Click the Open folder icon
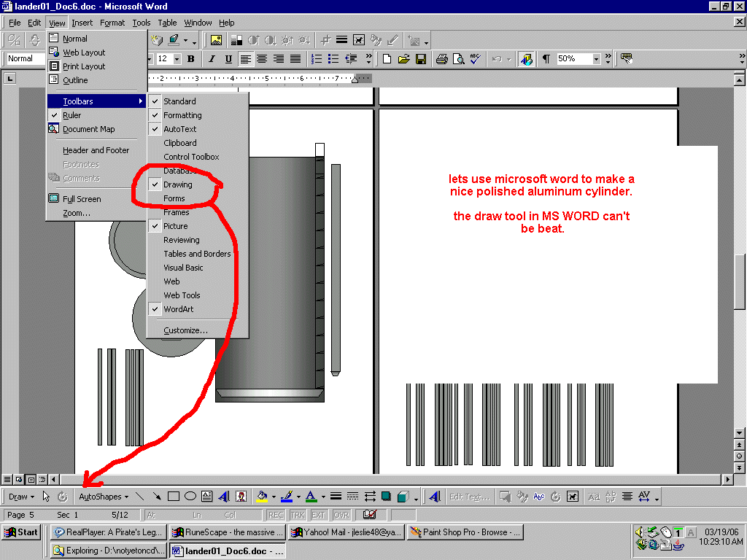 (x=404, y=59)
